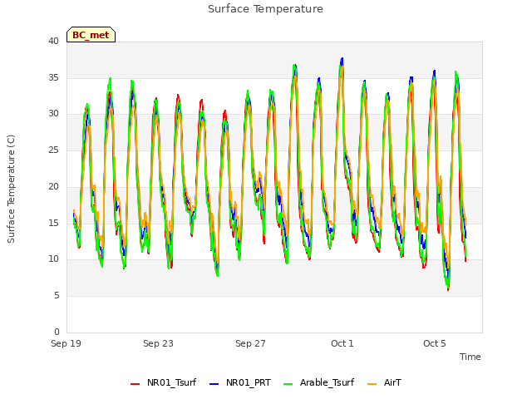Screen dimensions: 532x399
Task: Click the 30 y-axis tick label
Action: pos(53,114)
